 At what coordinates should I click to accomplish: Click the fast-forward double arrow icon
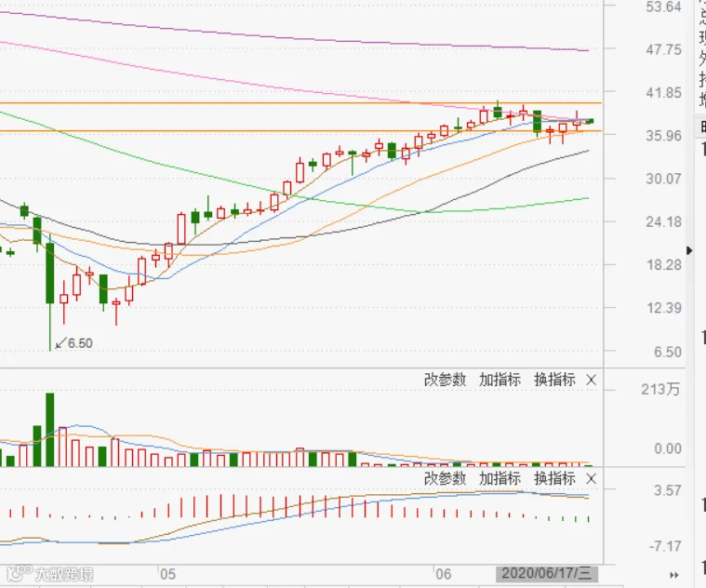(x=674, y=575)
